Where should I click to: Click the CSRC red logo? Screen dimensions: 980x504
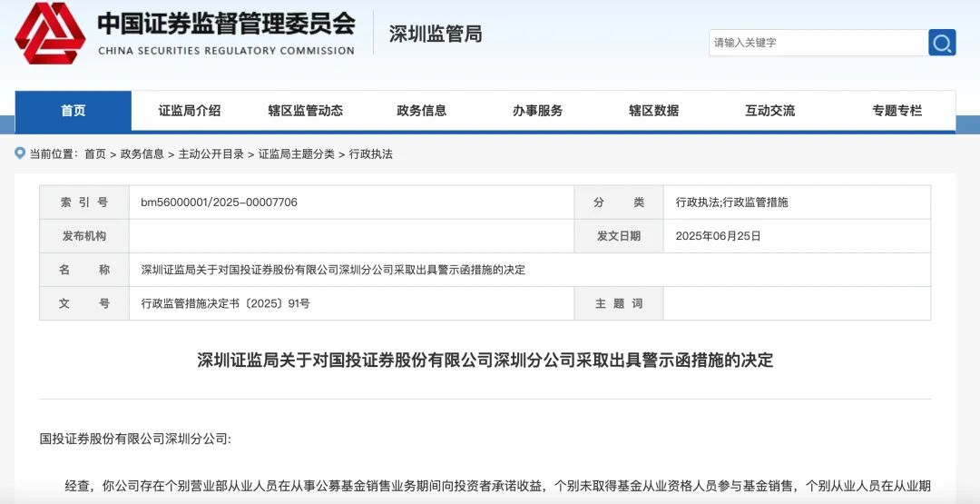coord(50,33)
